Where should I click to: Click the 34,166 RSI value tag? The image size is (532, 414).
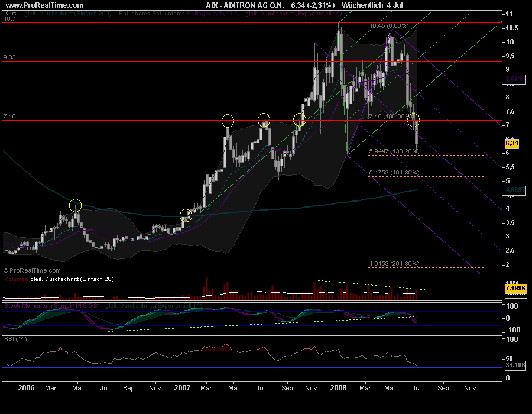point(515,365)
